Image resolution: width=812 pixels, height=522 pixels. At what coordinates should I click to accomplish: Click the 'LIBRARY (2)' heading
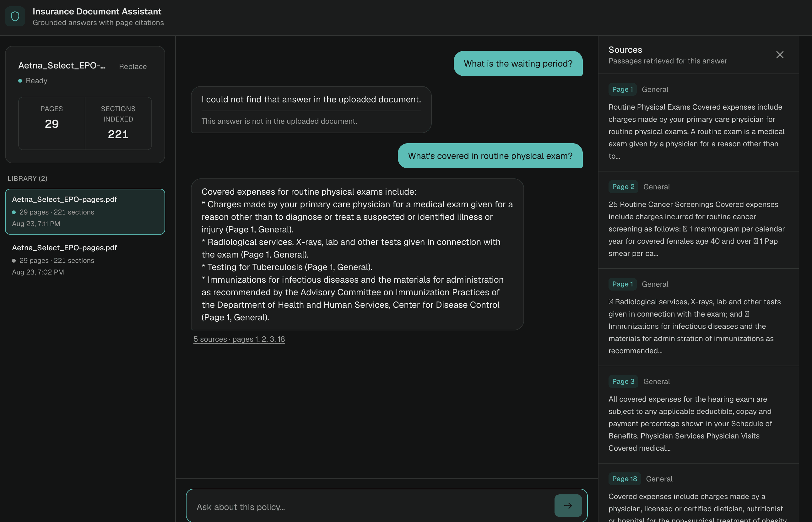27,178
